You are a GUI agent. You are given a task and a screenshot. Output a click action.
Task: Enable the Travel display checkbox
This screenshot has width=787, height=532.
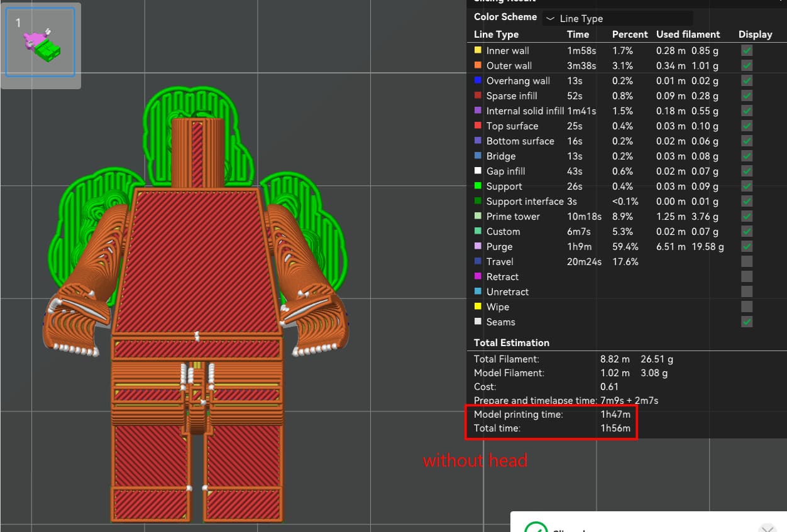point(747,261)
